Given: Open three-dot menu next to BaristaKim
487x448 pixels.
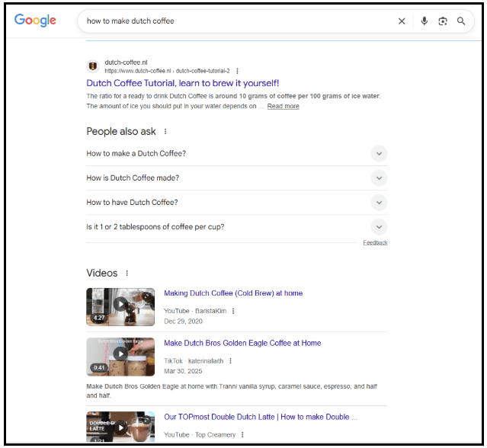Looking at the screenshot, I should [233, 311].
